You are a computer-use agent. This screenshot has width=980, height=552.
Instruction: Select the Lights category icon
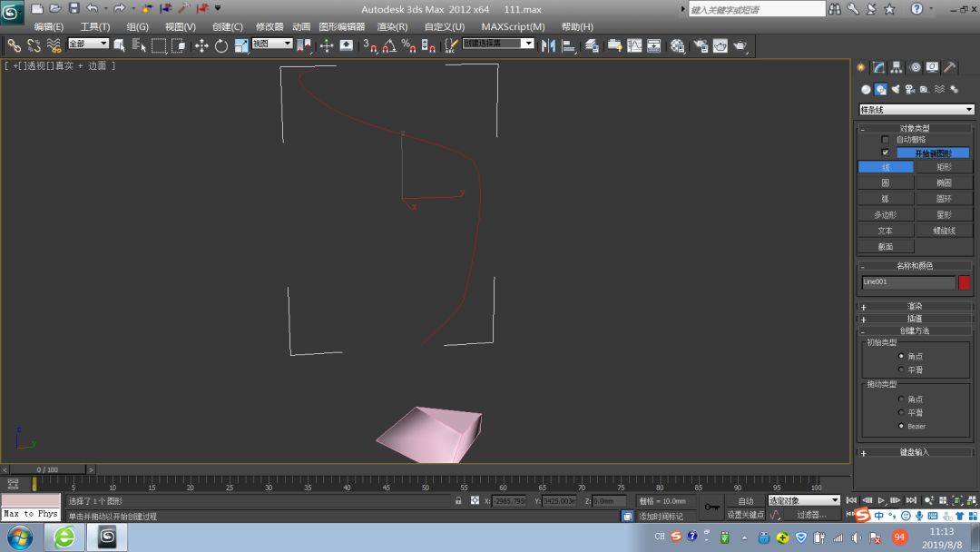tap(895, 89)
